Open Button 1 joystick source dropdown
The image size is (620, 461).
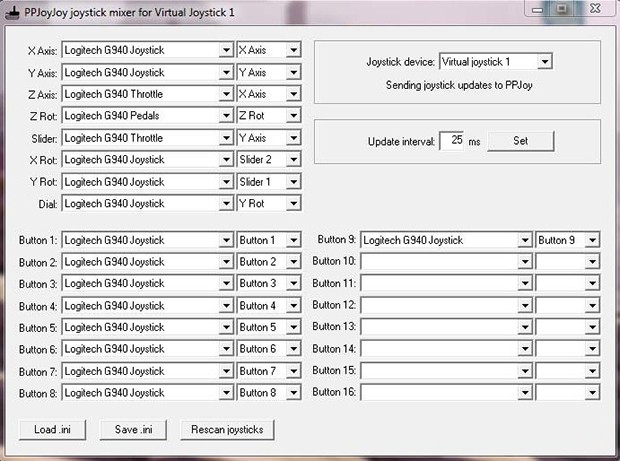point(225,241)
